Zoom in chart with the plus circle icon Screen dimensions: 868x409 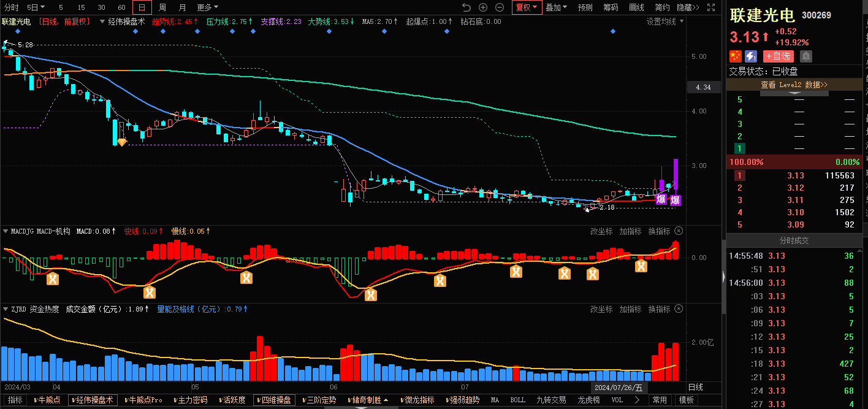483,7
